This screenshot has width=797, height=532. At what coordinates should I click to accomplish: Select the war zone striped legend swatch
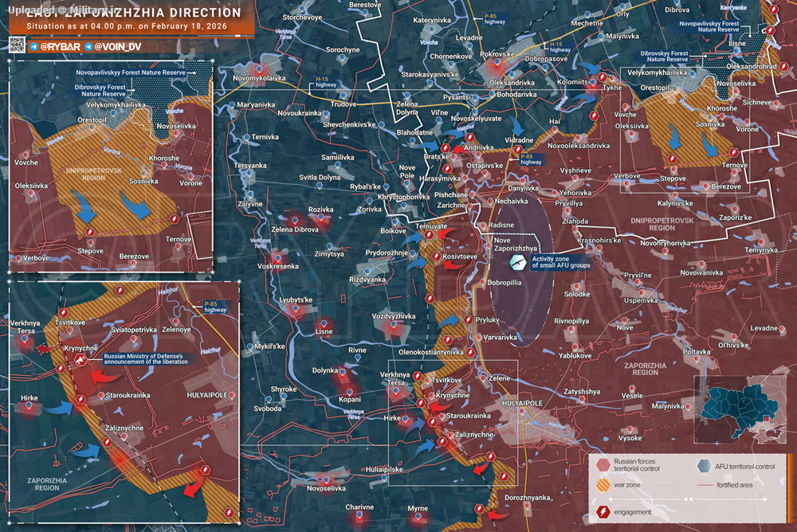(x=603, y=485)
